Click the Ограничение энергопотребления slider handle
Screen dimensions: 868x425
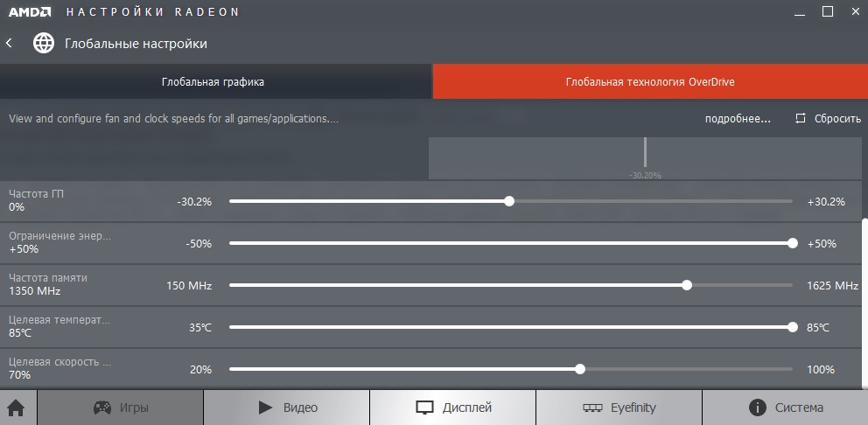point(793,243)
